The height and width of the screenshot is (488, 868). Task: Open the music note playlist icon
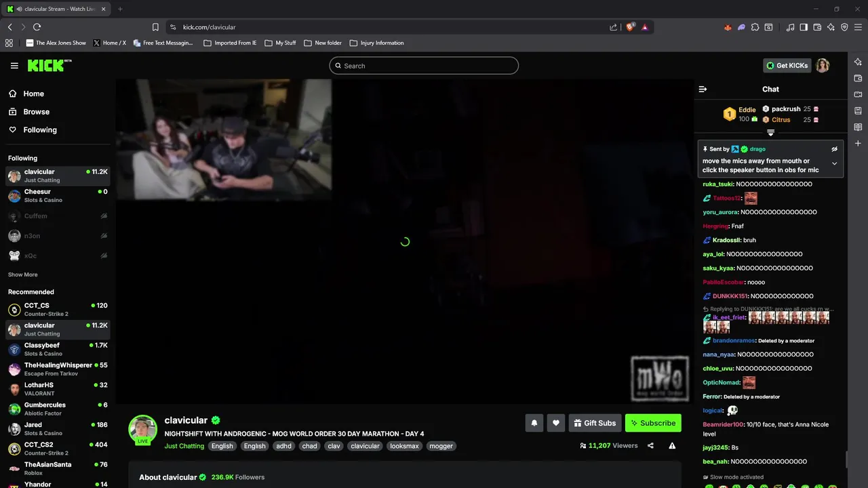coord(790,27)
